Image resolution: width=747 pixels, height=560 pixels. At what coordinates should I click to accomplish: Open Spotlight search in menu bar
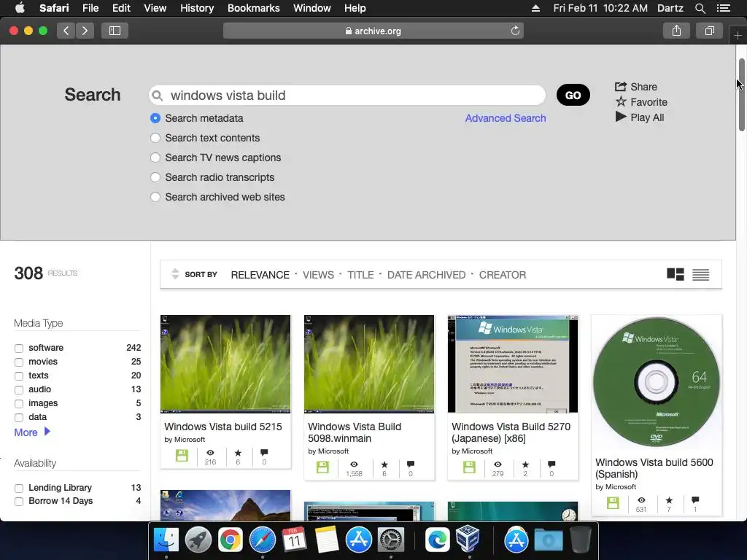700,8
